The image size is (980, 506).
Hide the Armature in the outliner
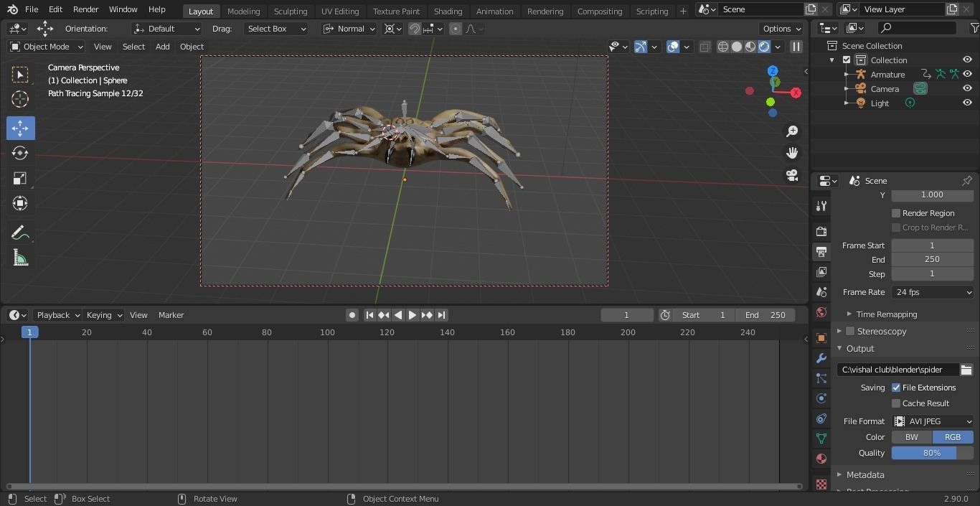point(967,74)
